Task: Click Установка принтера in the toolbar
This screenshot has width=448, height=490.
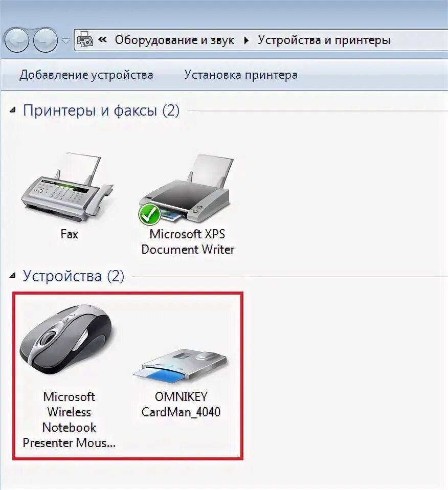Action: click(x=240, y=75)
